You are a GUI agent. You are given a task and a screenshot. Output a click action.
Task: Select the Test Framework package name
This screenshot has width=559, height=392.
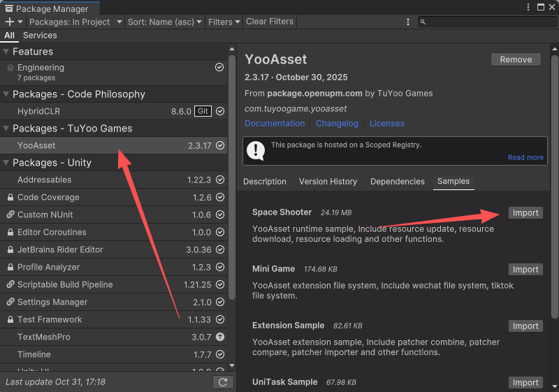tap(50, 319)
